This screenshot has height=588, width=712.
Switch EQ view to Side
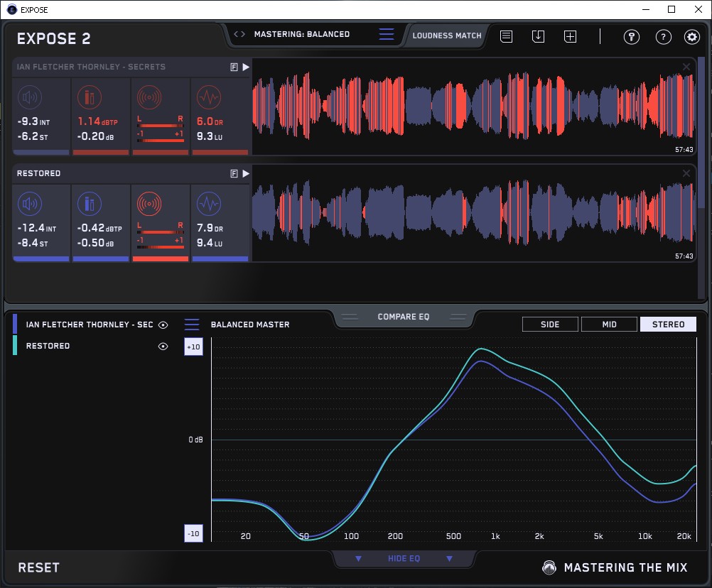click(x=550, y=325)
